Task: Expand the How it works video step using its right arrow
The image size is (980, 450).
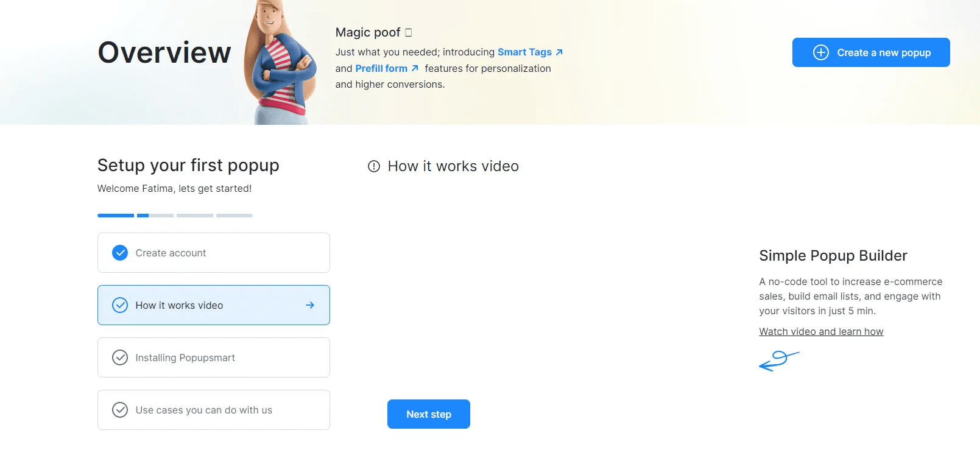Action: click(x=310, y=305)
